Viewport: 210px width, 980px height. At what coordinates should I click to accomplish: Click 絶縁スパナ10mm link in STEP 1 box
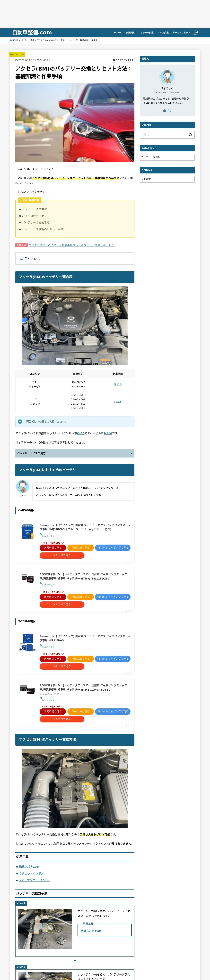tap(91, 931)
